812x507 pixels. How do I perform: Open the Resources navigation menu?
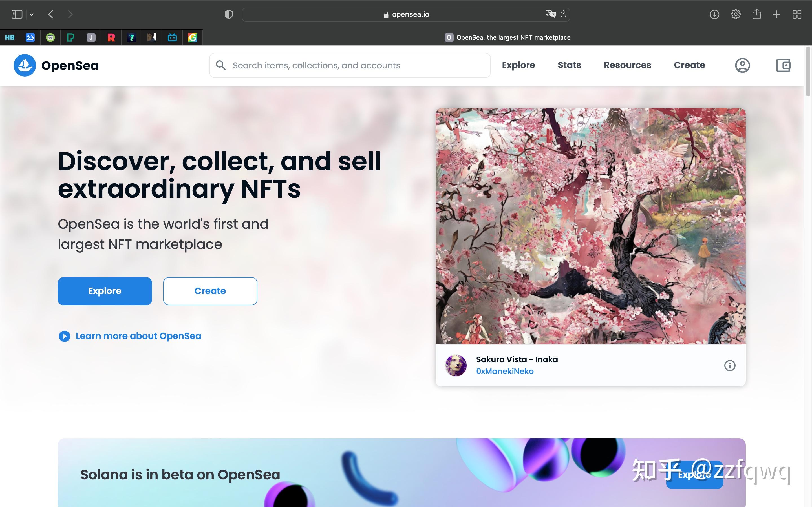[627, 65]
